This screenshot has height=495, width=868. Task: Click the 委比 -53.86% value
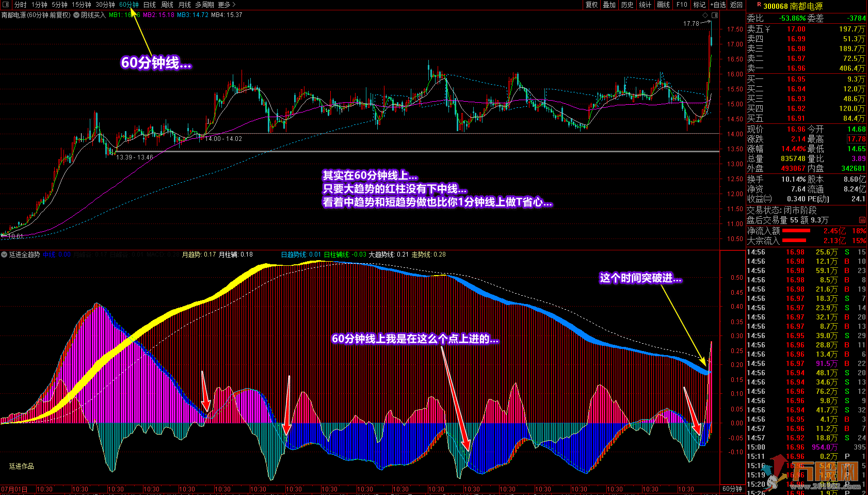pos(792,19)
